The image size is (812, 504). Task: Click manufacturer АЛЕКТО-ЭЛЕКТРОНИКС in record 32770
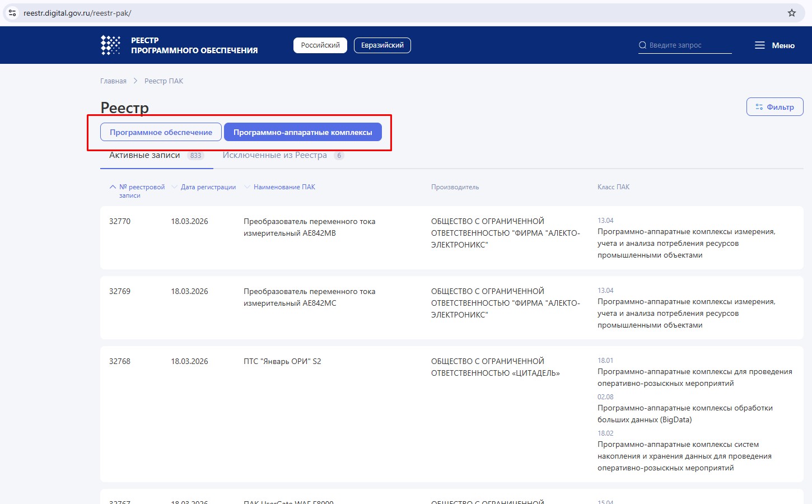(506, 233)
